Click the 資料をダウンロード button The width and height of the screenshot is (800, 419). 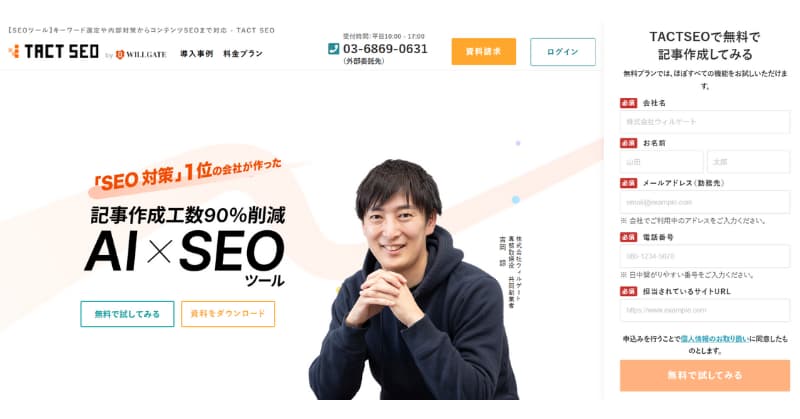[228, 313]
